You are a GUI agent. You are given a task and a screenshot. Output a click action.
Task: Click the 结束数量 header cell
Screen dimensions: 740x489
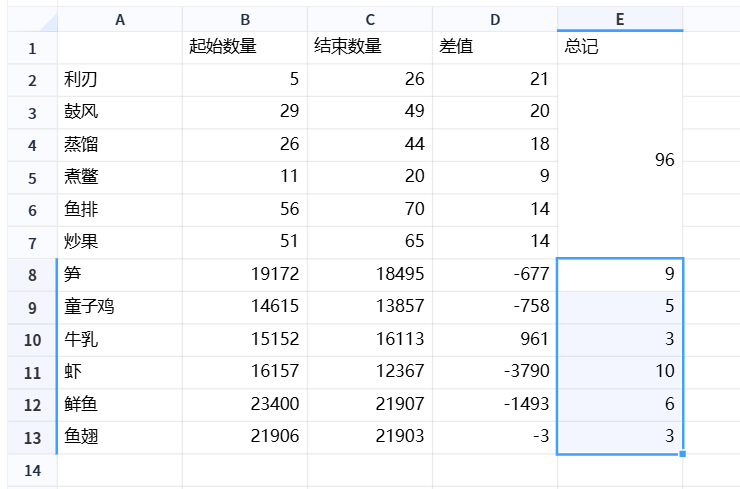point(370,48)
